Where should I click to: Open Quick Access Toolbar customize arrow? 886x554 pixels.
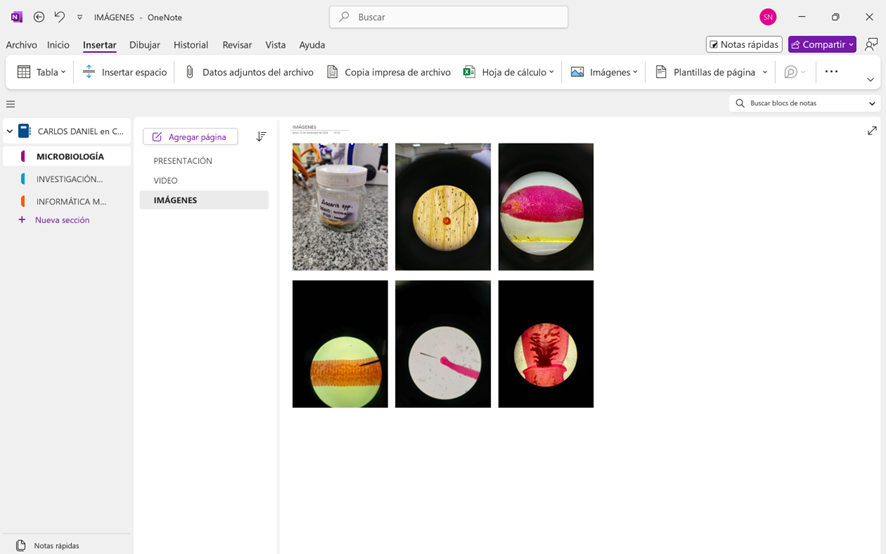pos(80,18)
